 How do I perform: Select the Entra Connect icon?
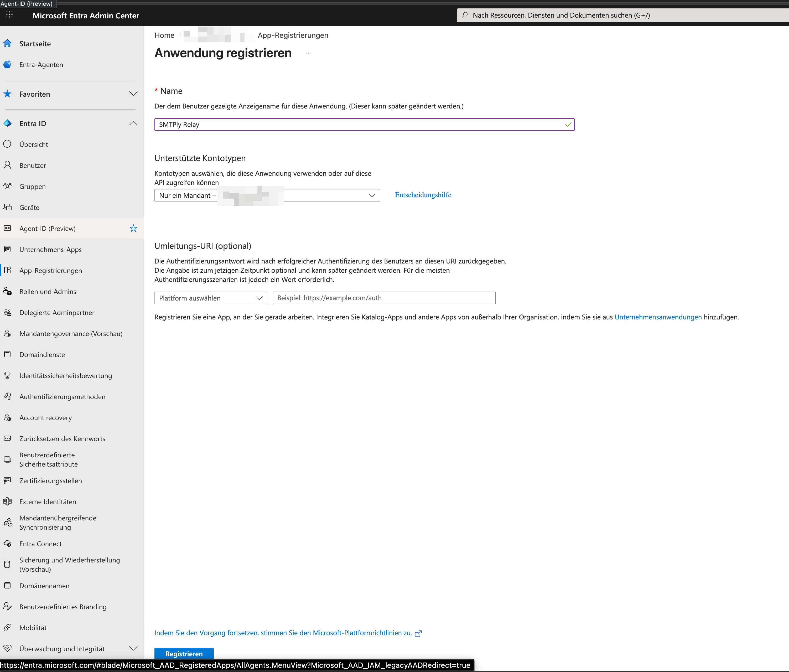point(8,544)
